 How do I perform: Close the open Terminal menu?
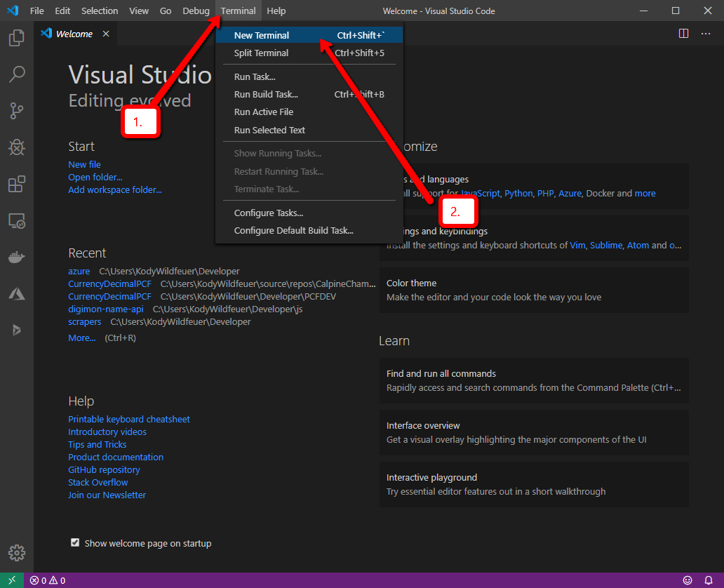click(239, 11)
